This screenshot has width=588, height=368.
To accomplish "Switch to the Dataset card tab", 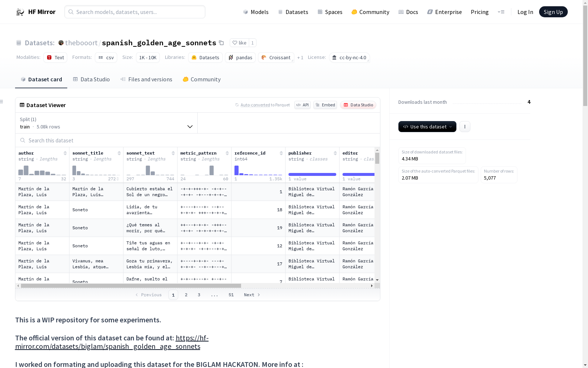I will coord(41,79).
